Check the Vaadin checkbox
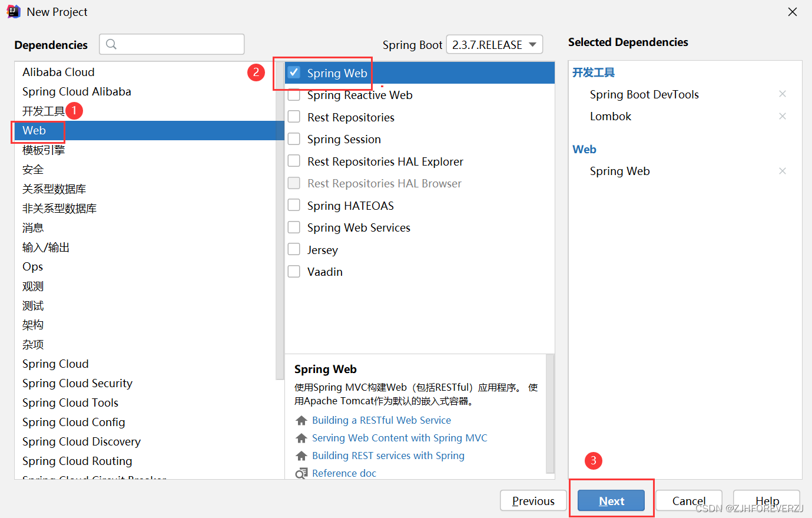This screenshot has height=518, width=812. click(294, 272)
